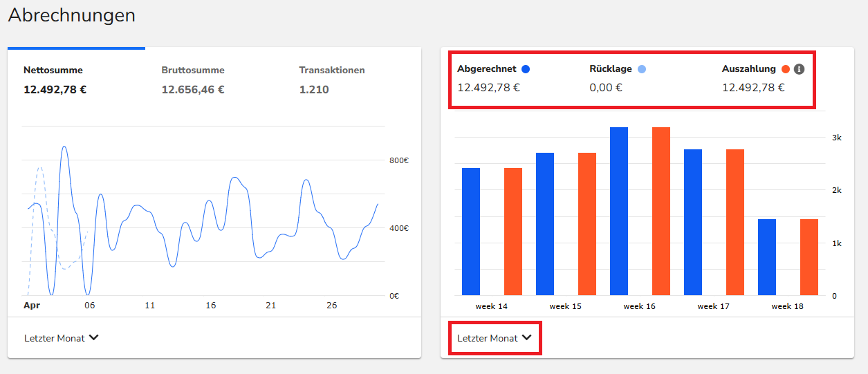The image size is (868, 374).
Task: Expand the left chart's Letzter Monat dropdown
Action: click(62, 338)
